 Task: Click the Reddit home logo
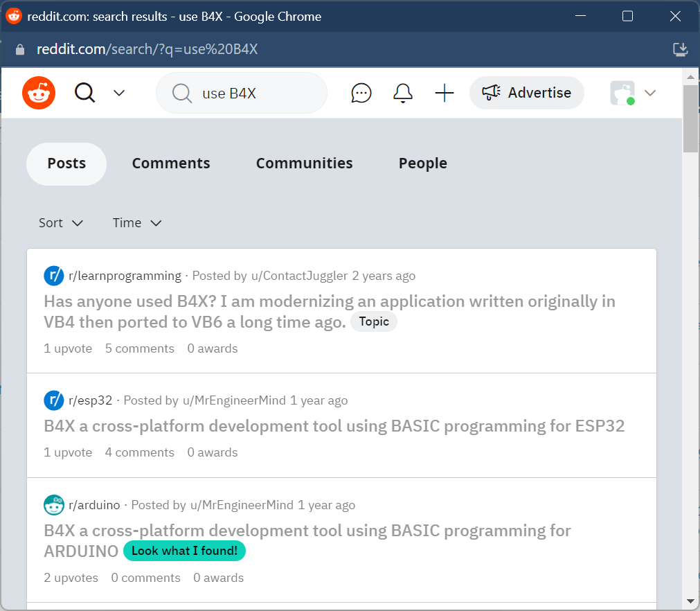coord(39,93)
